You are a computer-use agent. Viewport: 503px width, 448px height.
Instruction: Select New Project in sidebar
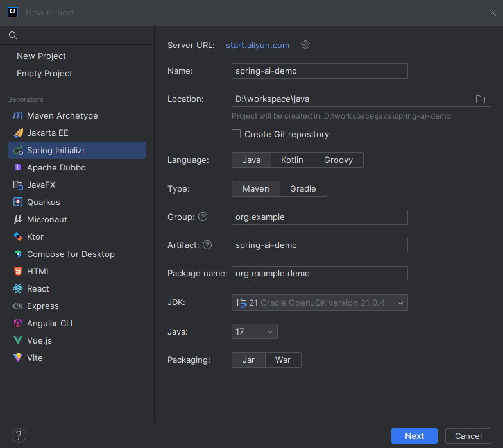[41, 56]
